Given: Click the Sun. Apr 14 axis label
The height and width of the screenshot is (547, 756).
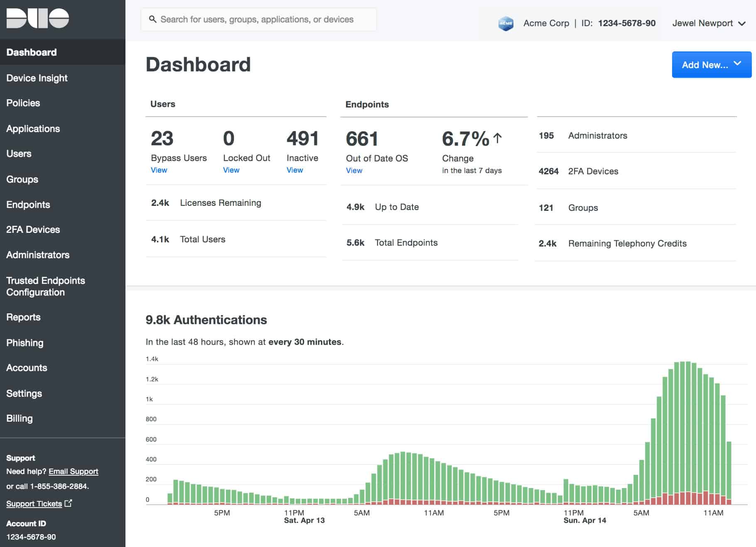Looking at the screenshot, I should (x=584, y=520).
